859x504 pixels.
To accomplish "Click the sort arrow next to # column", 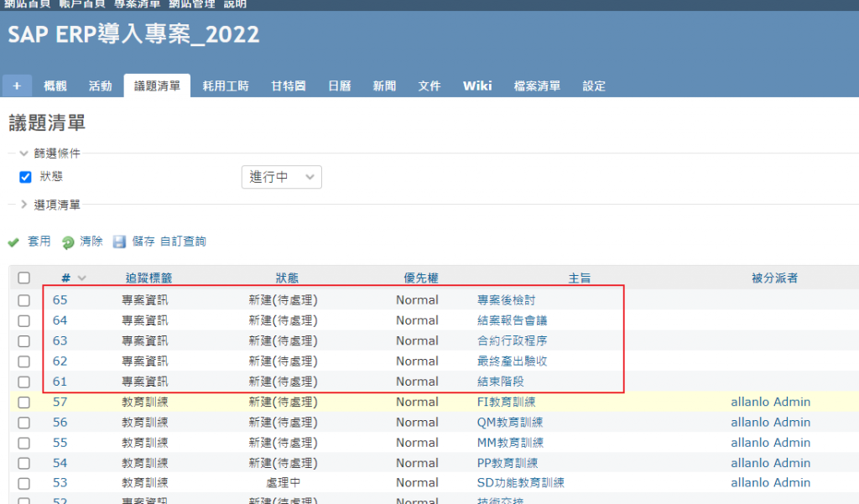I will (x=81, y=278).
